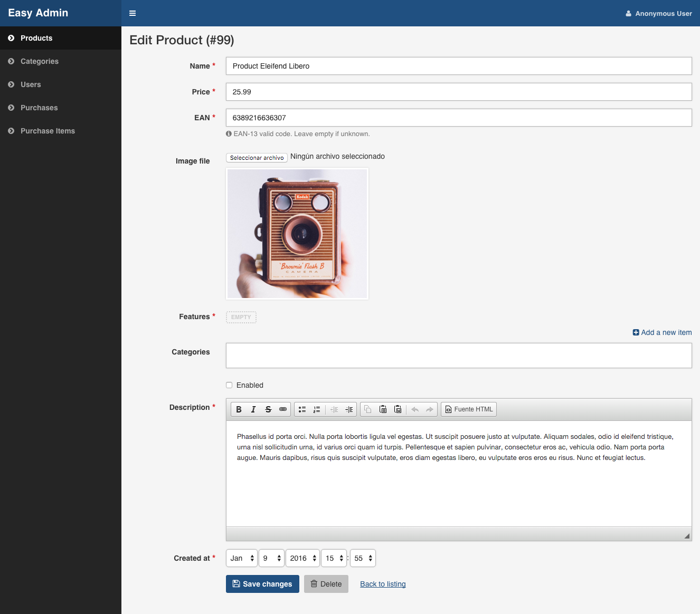Apply strikethrough formatting in the editor

click(268, 409)
